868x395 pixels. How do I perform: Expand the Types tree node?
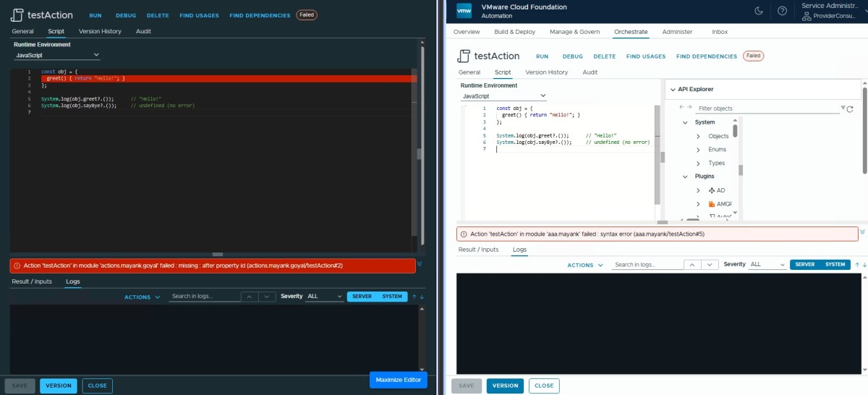point(698,163)
